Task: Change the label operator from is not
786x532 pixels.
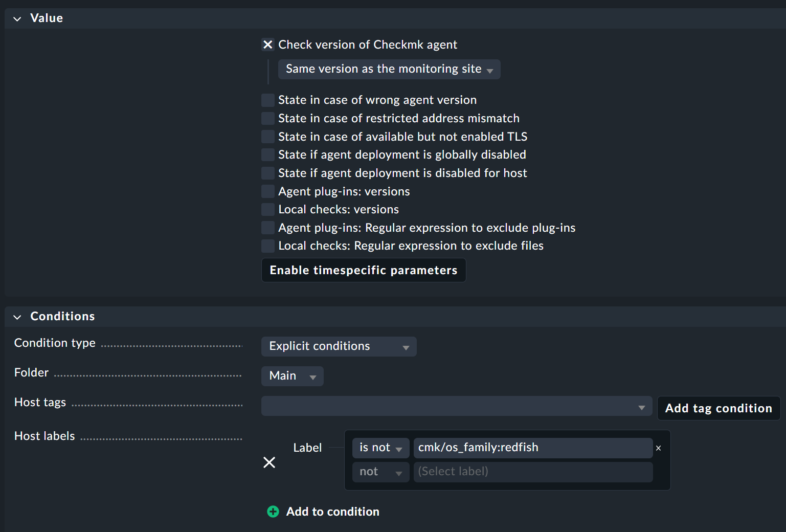Action: 380,448
